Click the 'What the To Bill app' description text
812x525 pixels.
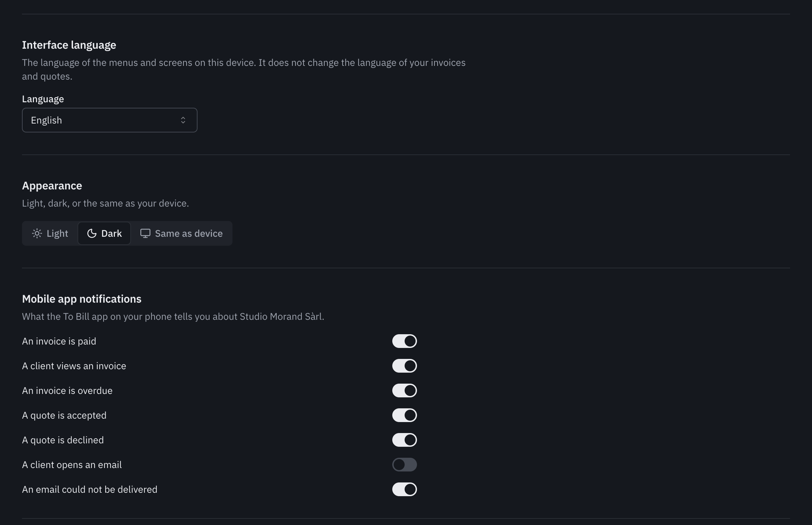point(173,316)
